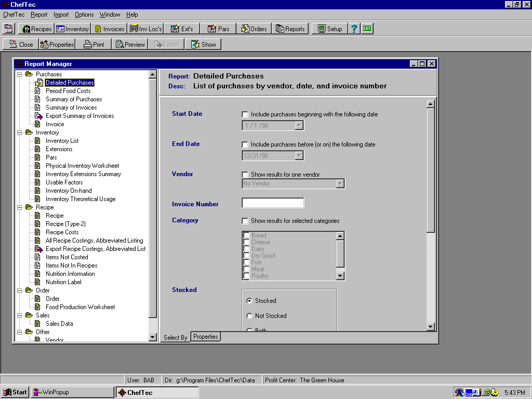Select Nutrition Label report
Viewport: 532px width, 399px height.
point(63,282)
